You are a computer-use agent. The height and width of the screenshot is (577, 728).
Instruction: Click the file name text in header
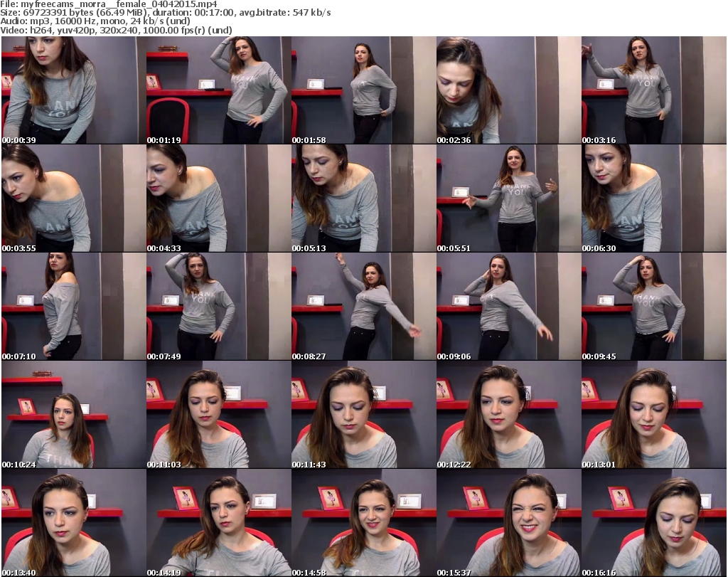pyautogui.click(x=108, y=4)
